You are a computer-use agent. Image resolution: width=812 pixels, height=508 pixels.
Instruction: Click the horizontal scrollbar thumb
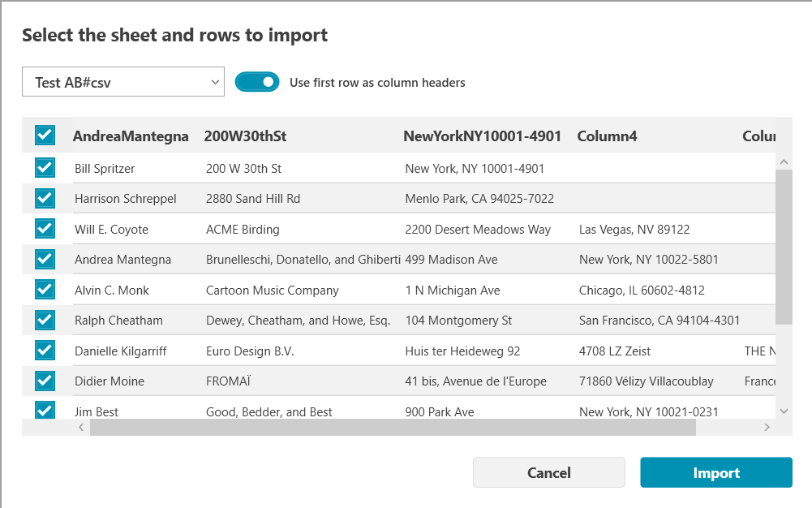(x=393, y=427)
